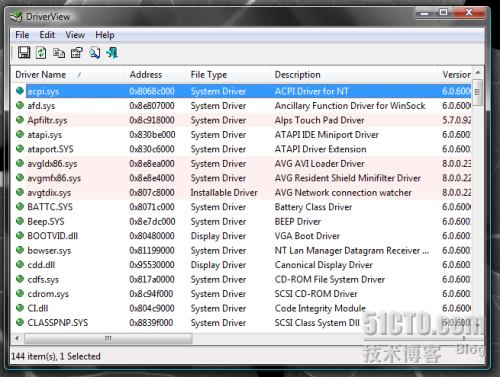This screenshot has width=500, height=377.
Task: Click the AVG AVI Loader Driver description
Action: coord(319,164)
